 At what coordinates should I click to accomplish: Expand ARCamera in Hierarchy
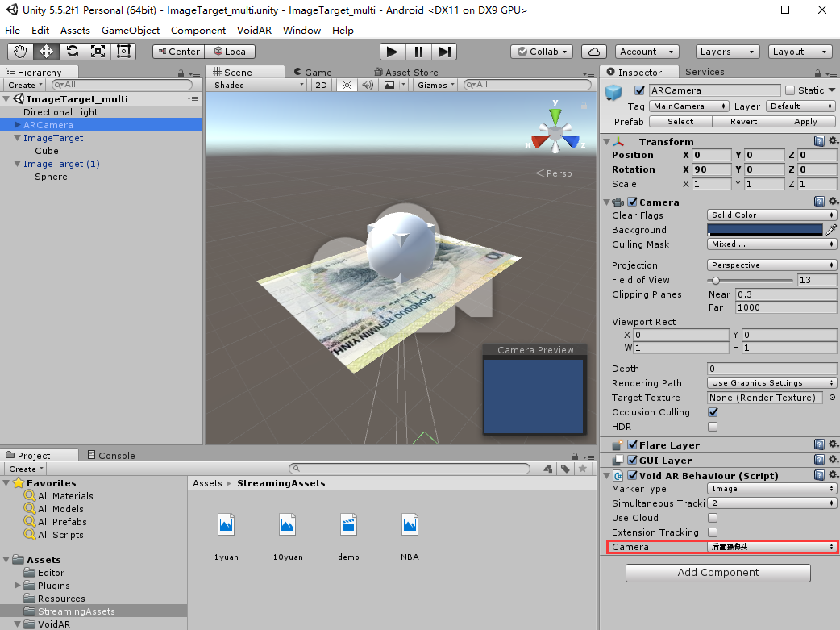17,125
